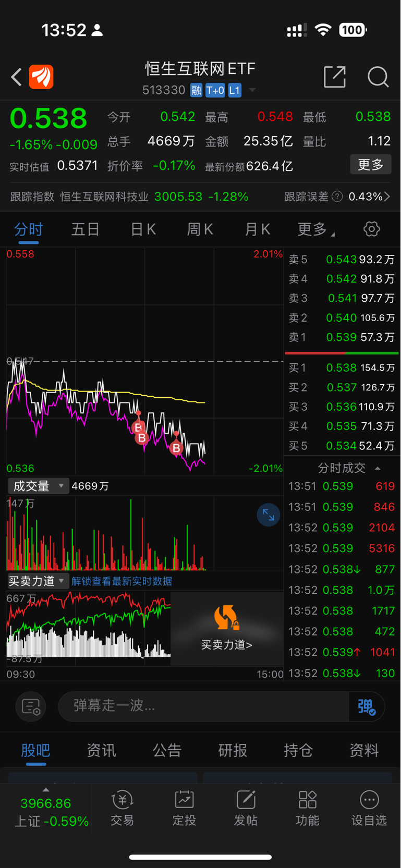Tap the first B buy marker on chart
Viewport: 401px width, 868px height.
click(x=138, y=427)
